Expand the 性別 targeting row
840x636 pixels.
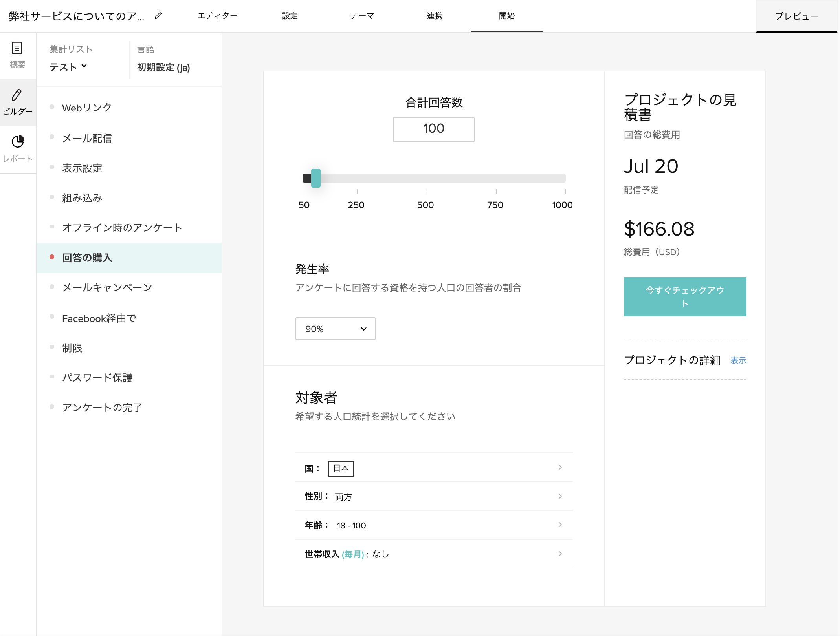pos(561,496)
